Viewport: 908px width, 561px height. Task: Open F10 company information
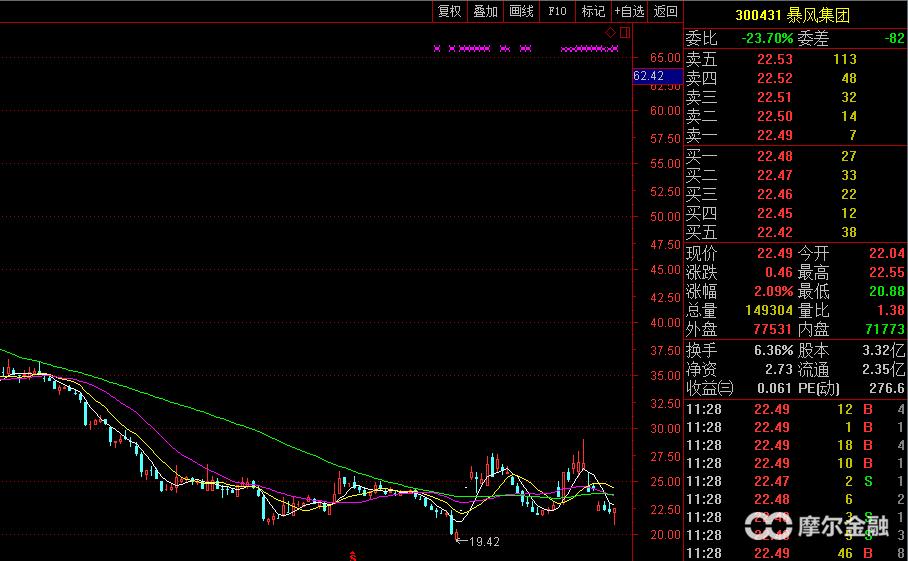point(557,11)
